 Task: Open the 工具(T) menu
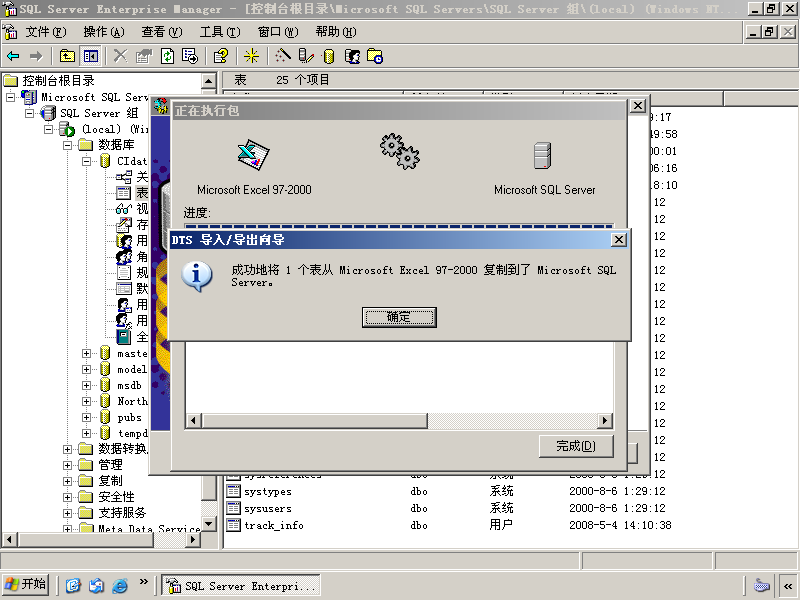(x=220, y=32)
